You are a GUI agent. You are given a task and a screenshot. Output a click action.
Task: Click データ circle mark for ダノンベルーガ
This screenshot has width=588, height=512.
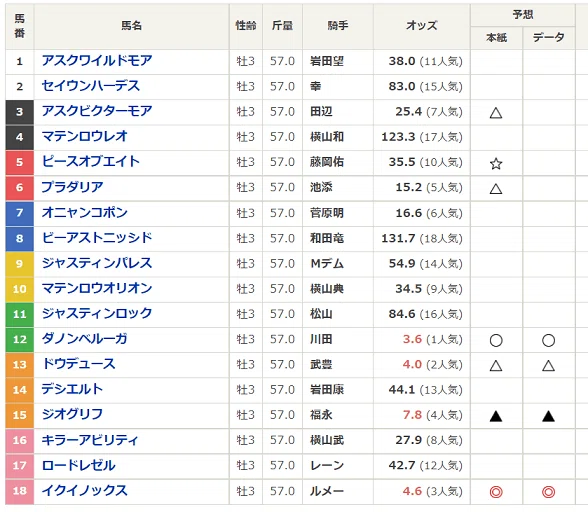(548, 340)
